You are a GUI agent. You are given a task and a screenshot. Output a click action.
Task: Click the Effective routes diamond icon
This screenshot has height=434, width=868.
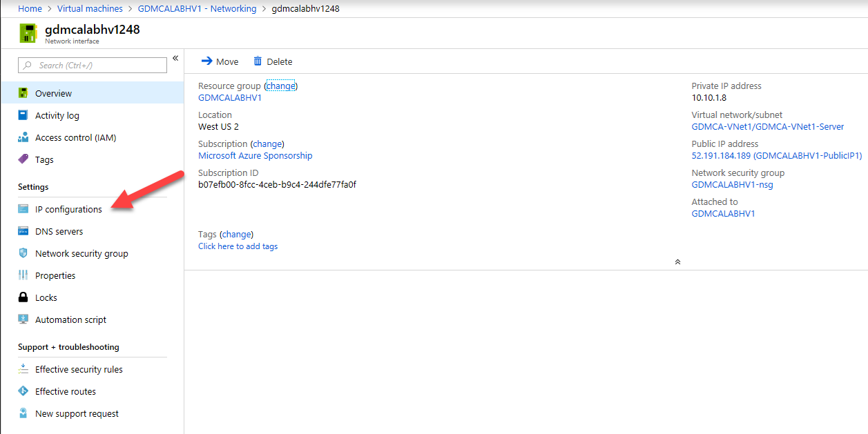click(x=23, y=391)
